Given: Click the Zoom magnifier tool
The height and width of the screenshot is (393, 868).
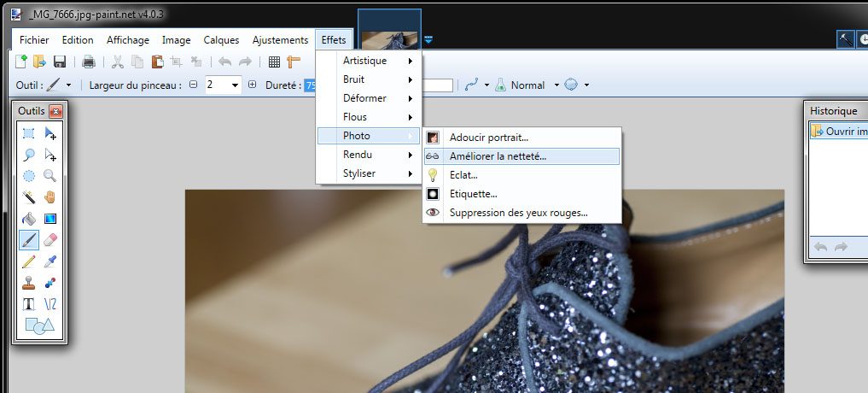Looking at the screenshot, I should [x=50, y=176].
